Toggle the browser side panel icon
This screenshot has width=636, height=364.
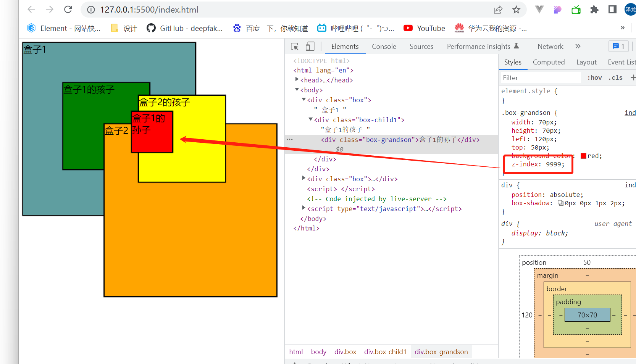pyautogui.click(x=612, y=10)
